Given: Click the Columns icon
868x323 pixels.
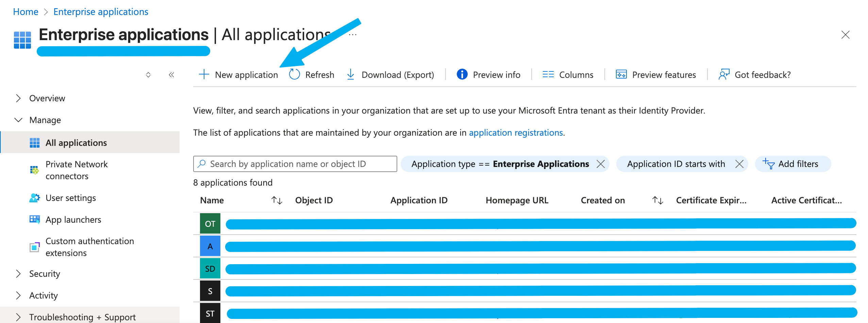Looking at the screenshot, I should (548, 74).
